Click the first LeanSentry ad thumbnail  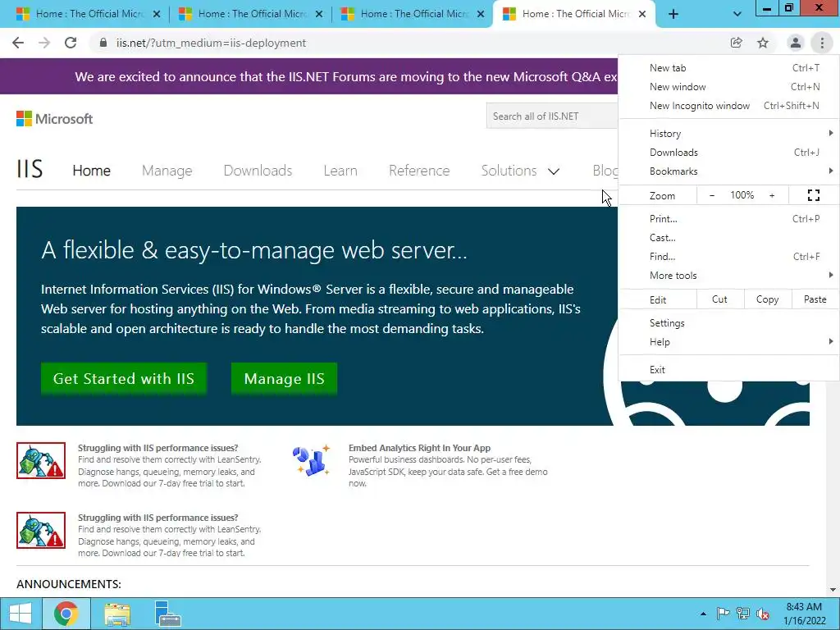tap(41, 461)
